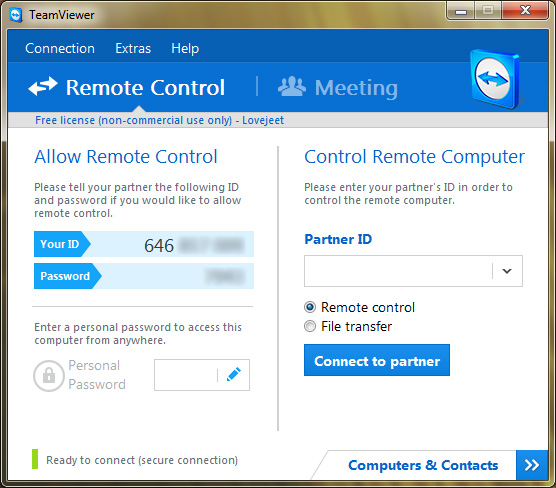Click the pencil edit icon for the personal password
The width and height of the screenshot is (556, 488).
234,375
